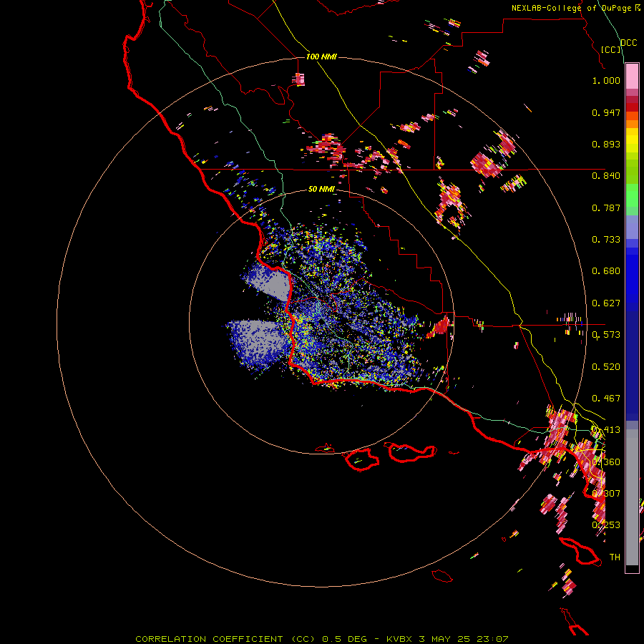Click the [CC] legend heading

[x=610, y=49]
